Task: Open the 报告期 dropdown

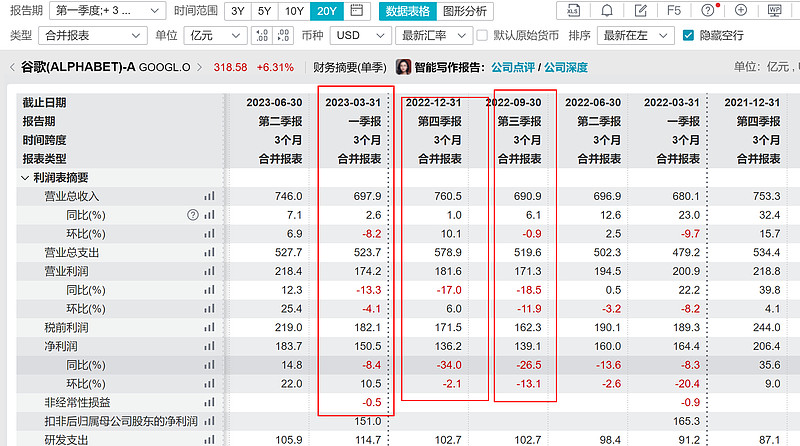Action: [x=108, y=11]
